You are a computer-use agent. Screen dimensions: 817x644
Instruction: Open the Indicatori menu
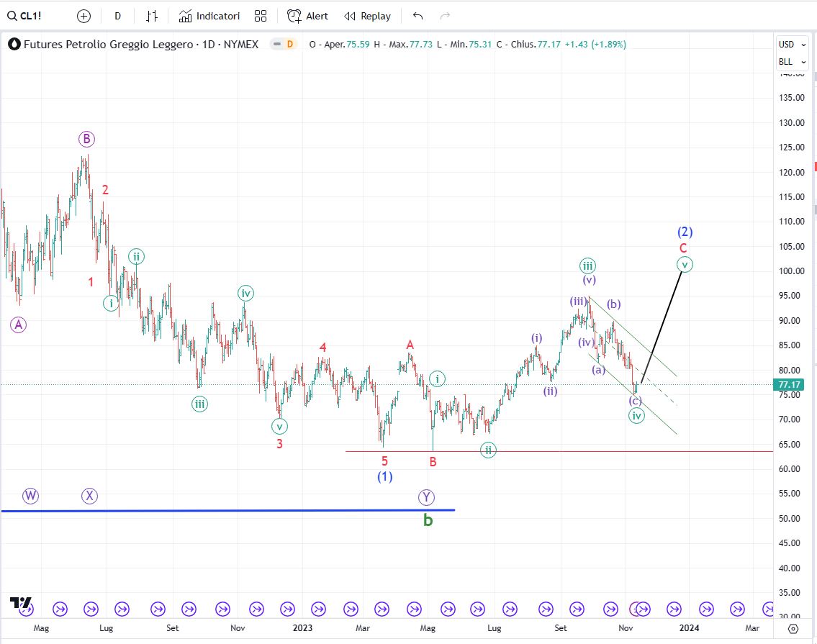(x=209, y=16)
